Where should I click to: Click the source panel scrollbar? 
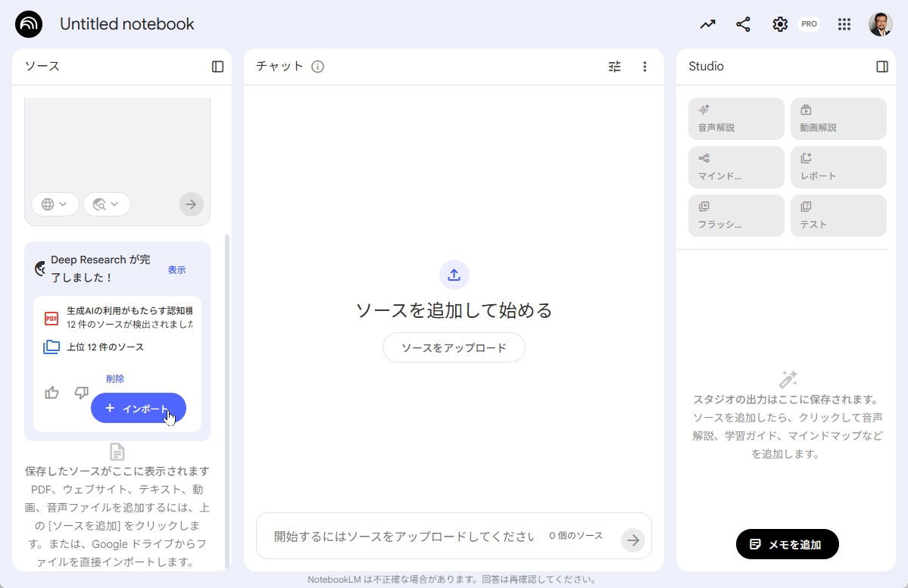click(x=227, y=402)
